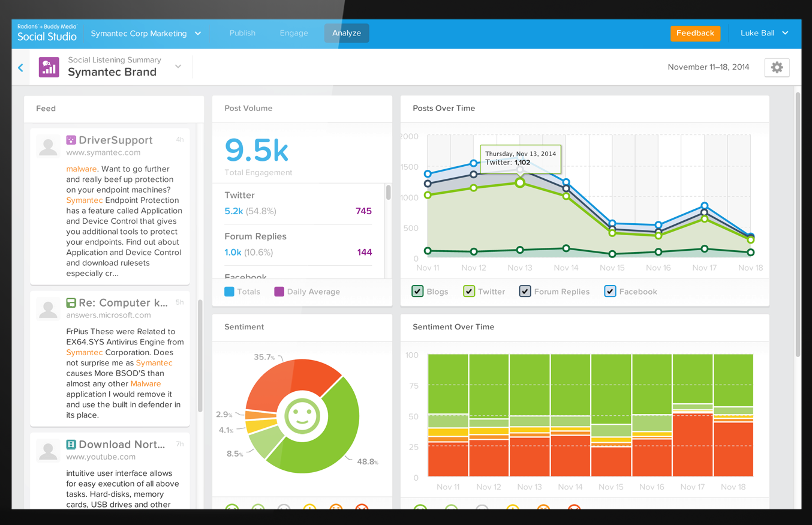Viewport: 812px width, 525px height.
Task: Click the Re: Computer post forum icon
Action: click(71, 303)
